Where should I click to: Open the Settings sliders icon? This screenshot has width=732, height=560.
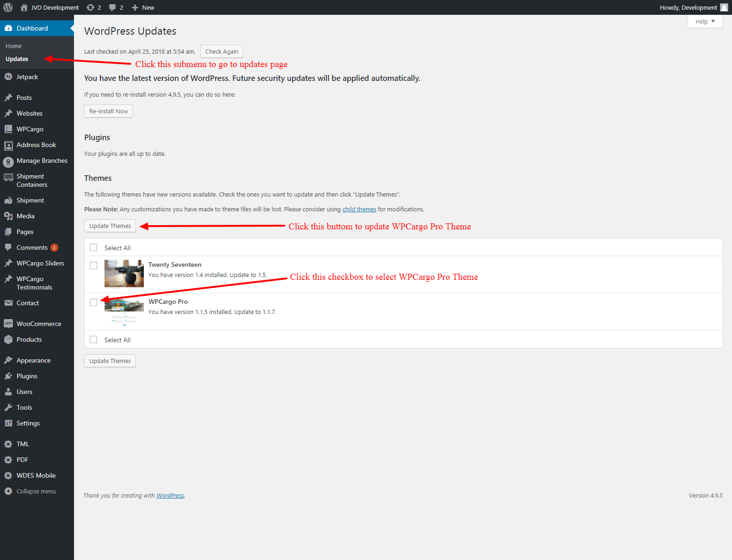(x=8, y=423)
